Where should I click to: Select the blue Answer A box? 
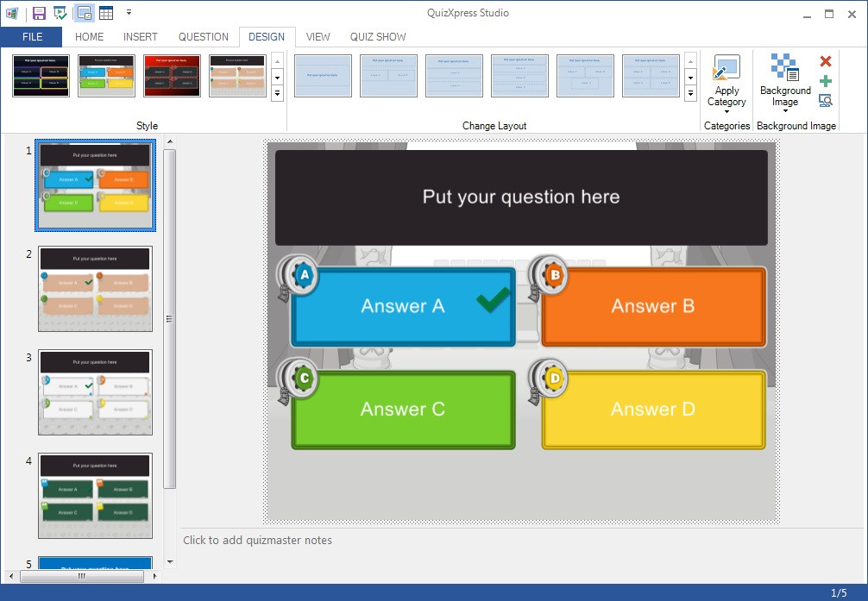coord(403,307)
